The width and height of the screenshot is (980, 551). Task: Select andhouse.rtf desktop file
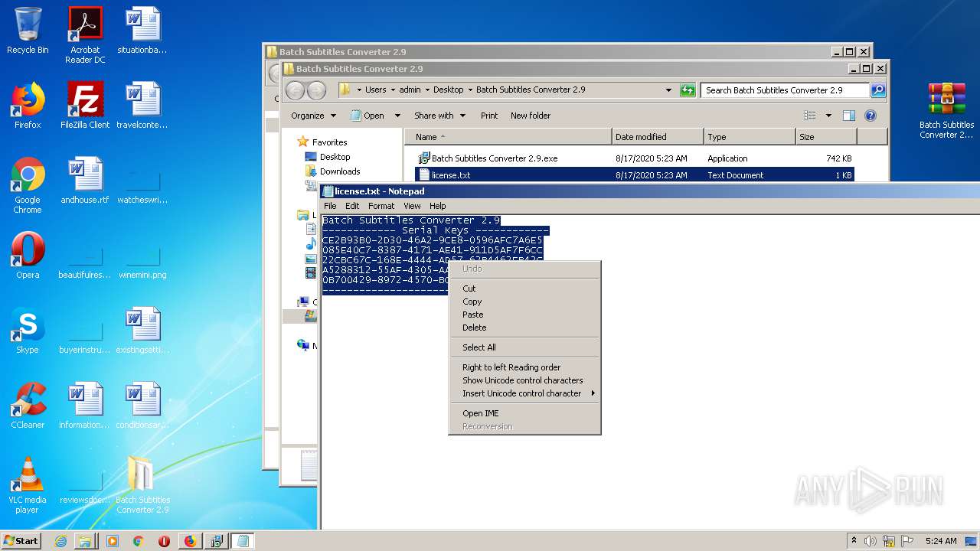[85, 181]
